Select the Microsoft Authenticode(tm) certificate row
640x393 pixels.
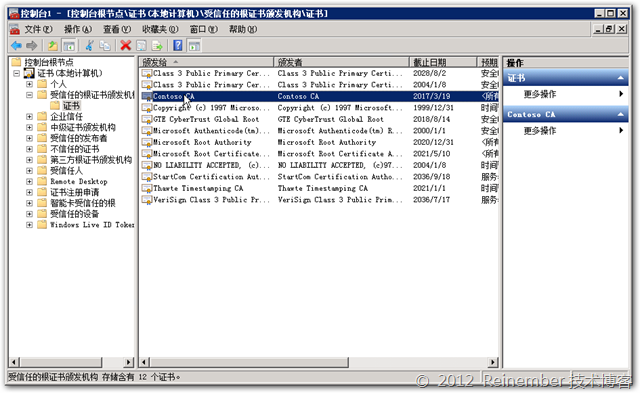[x=319, y=131]
